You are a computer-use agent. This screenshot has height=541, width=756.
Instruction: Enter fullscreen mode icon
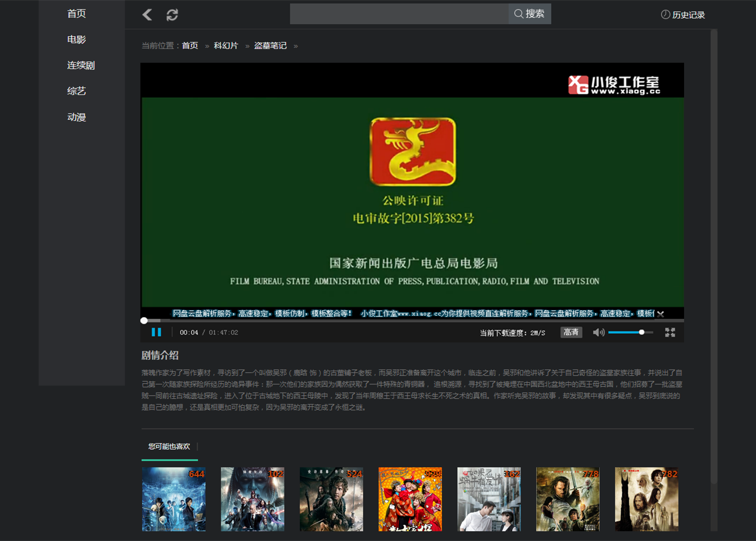coord(670,332)
